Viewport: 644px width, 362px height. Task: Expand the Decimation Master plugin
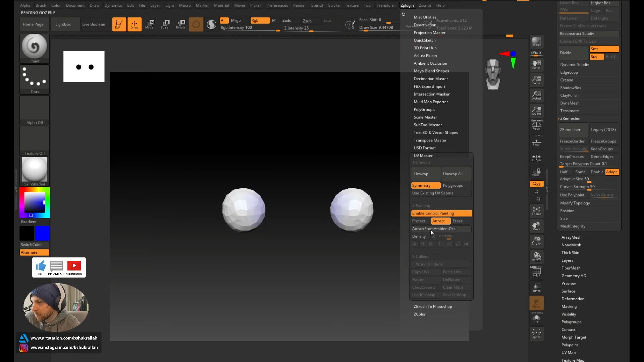(431, 79)
